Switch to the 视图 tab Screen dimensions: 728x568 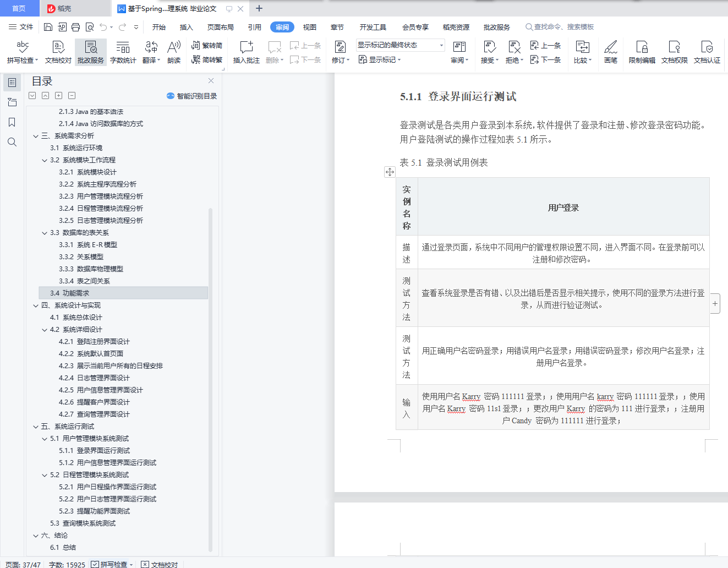click(x=310, y=27)
